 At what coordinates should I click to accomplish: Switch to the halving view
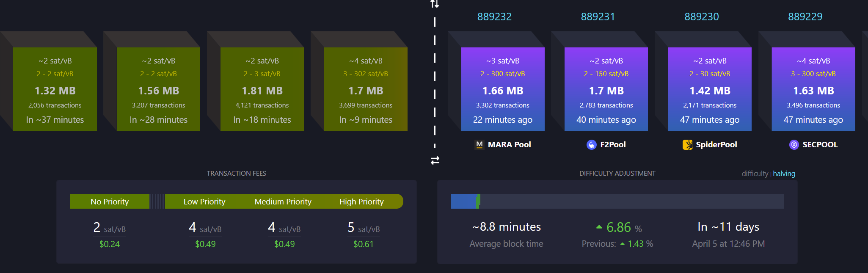tap(784, 174)
